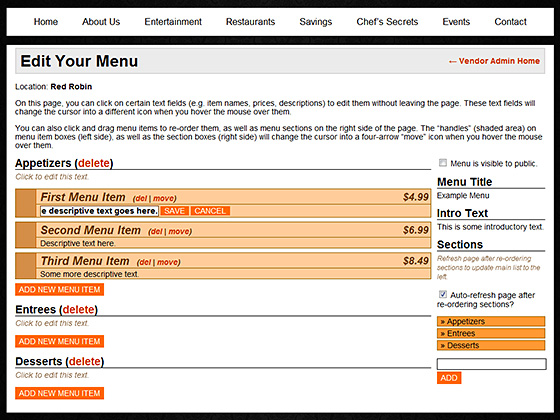Delete the Entrees section

(79, 309)
